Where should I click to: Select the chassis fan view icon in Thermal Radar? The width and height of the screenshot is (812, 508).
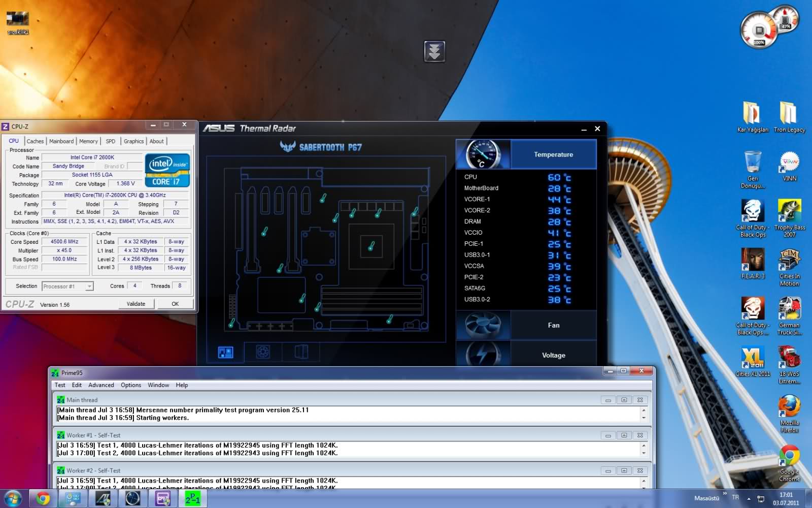point(263,352)
